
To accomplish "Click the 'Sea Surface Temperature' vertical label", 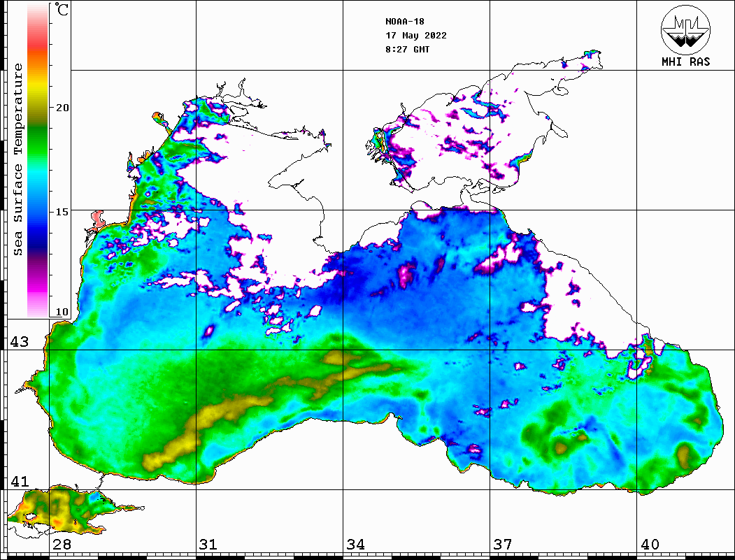I will pos(17,159).
